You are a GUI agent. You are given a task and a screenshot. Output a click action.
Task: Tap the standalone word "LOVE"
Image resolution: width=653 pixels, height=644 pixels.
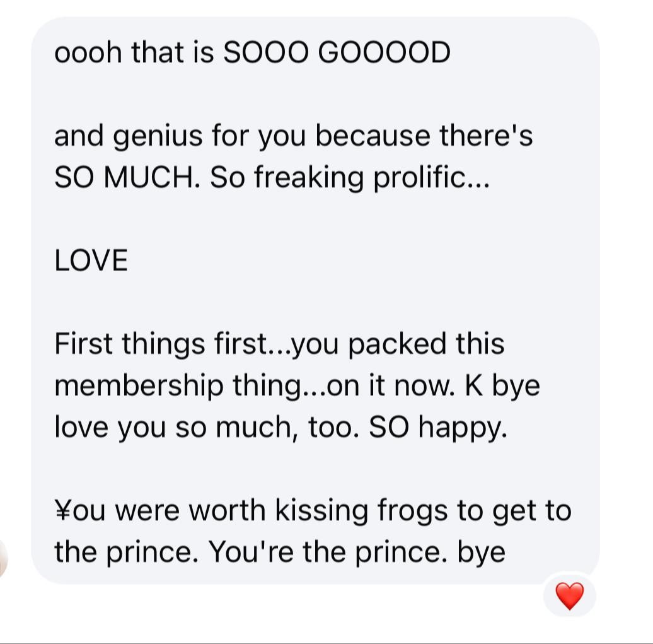pyautogui.click(x=91, y=261)
